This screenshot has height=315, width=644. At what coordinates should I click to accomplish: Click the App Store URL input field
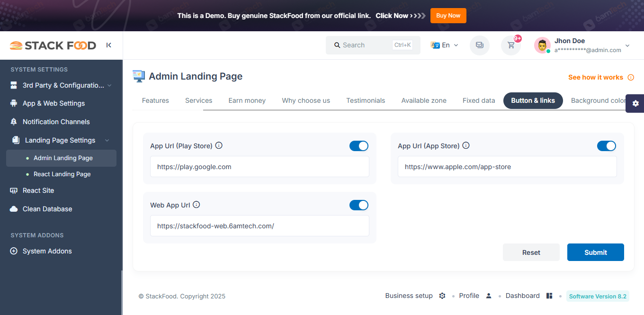507,167
